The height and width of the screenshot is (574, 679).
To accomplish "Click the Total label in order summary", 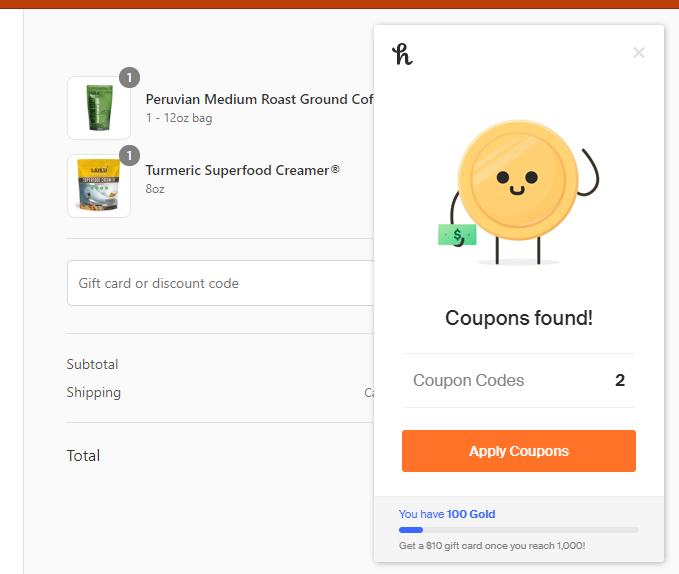I will coord(84,455).
